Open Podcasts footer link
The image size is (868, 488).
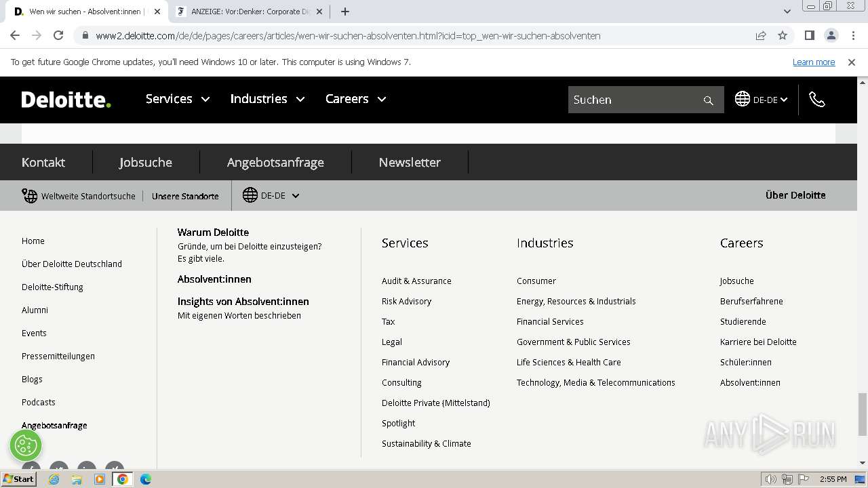tap(39, 402)
